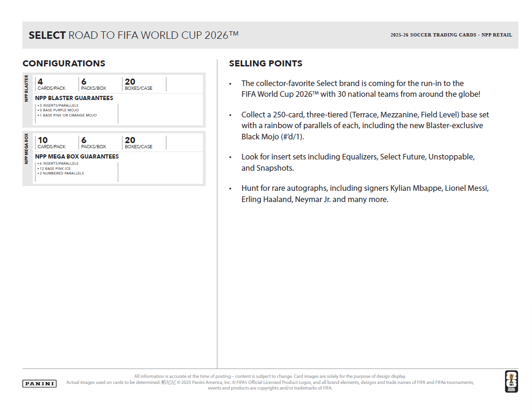
Task: Click 'NPP BLASTER GUARANTEES' heading
Action: pos(74,98)
